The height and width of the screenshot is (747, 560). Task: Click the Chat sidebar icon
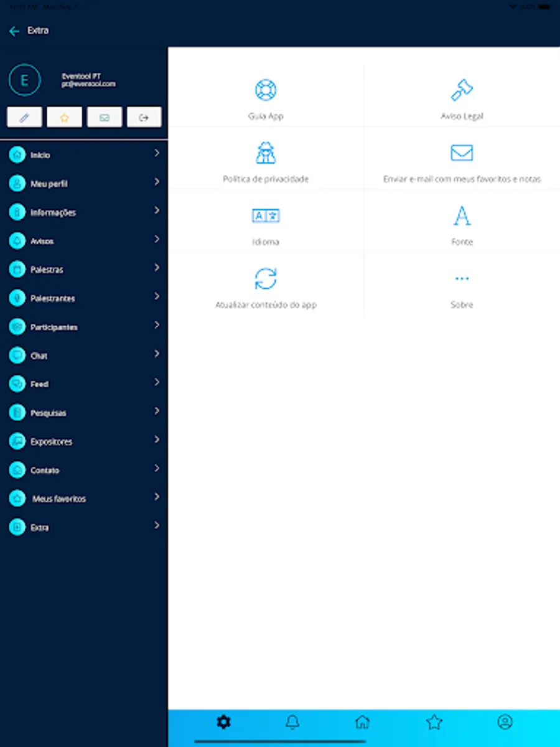(17, 355)
